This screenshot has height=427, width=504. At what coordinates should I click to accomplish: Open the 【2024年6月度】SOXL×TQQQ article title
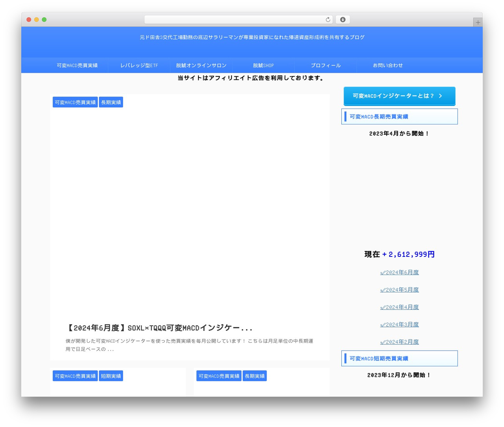pyautogui.click(x=159, y=328)
